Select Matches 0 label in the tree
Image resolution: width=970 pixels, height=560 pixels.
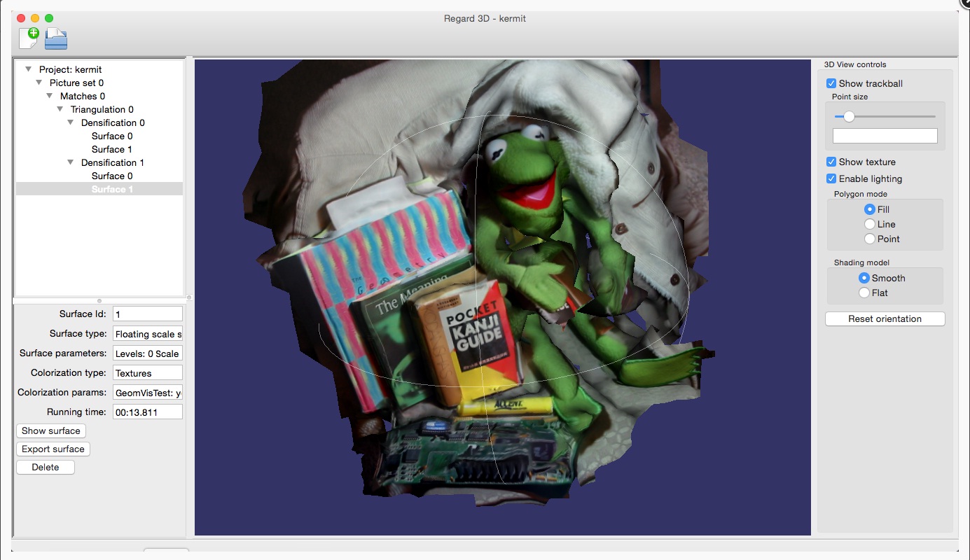[83, 96]
